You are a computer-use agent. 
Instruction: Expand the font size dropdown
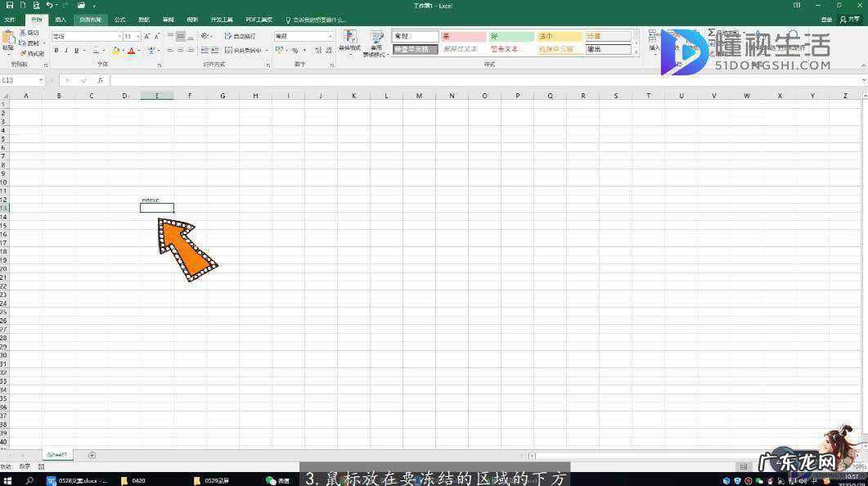coord(139,36)
